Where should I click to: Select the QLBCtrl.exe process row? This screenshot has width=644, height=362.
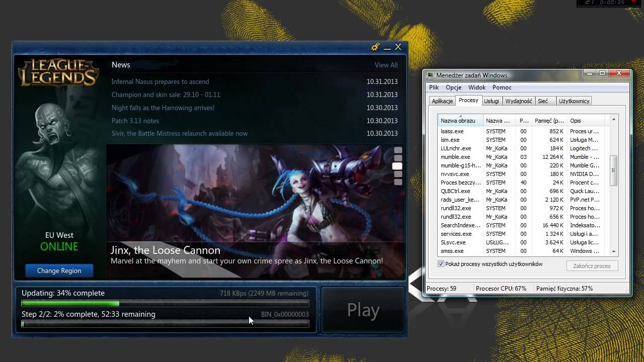coord(522,191)
